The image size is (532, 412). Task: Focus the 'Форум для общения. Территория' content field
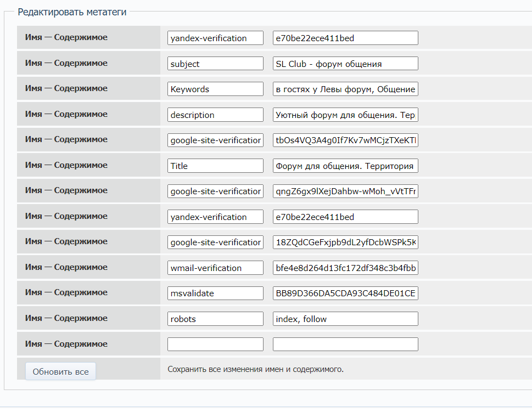coord(345,166)
